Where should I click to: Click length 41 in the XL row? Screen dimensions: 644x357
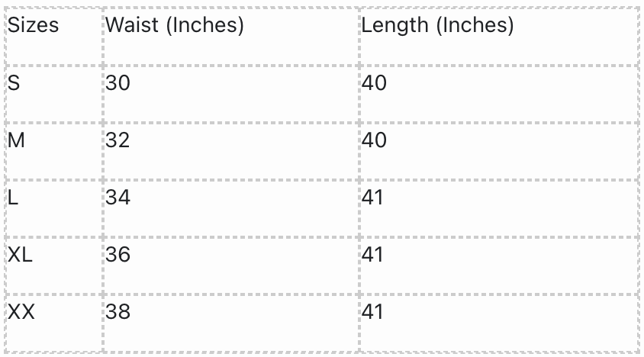373,255
